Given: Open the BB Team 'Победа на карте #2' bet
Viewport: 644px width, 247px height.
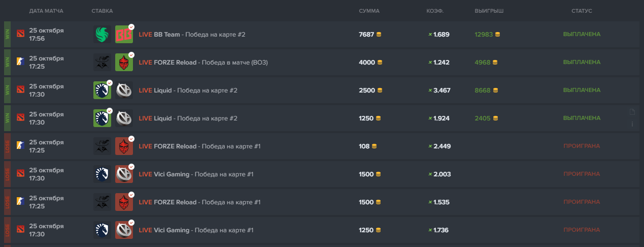Looking at the screenshot, I should (x=192, y=35).
